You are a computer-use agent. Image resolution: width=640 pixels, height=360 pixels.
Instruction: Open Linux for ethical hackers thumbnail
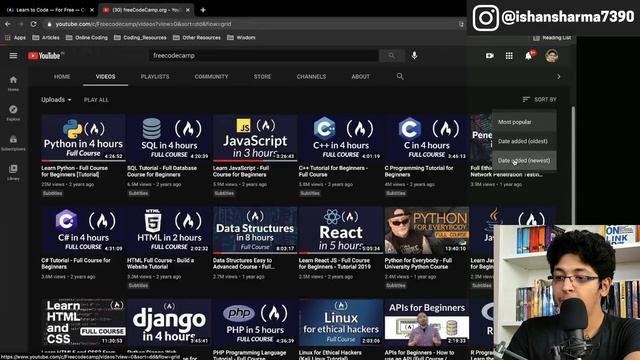341,322
